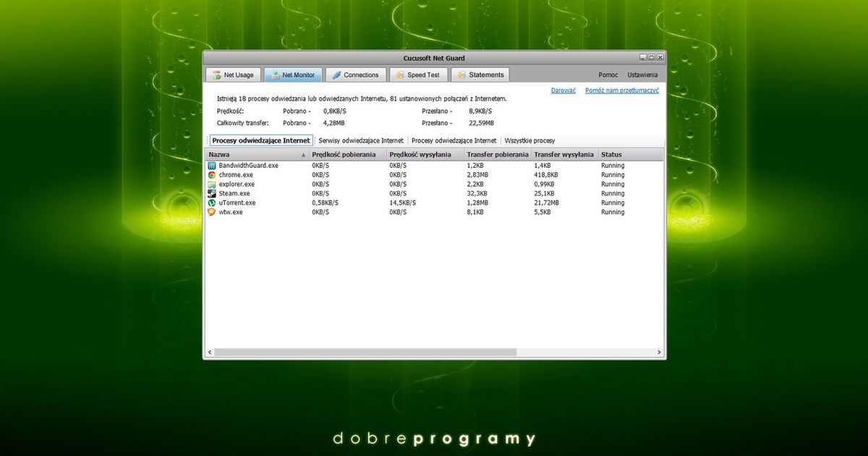
Task: Start the Speed Test tool
Action: [418, 75]
